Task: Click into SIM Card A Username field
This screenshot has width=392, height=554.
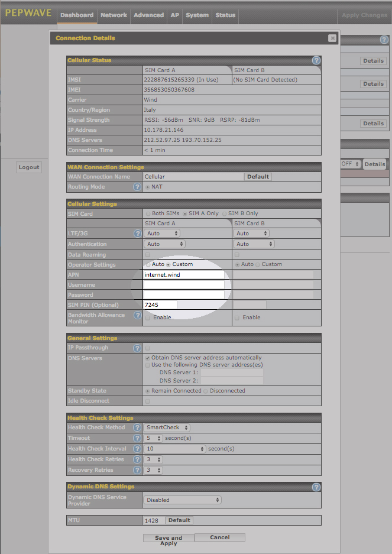Action: pos(184,285)
